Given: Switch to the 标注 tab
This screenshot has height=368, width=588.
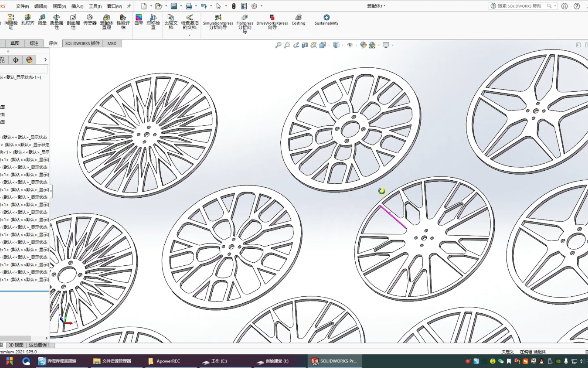Looking at the screenshot, I should 34,43.
